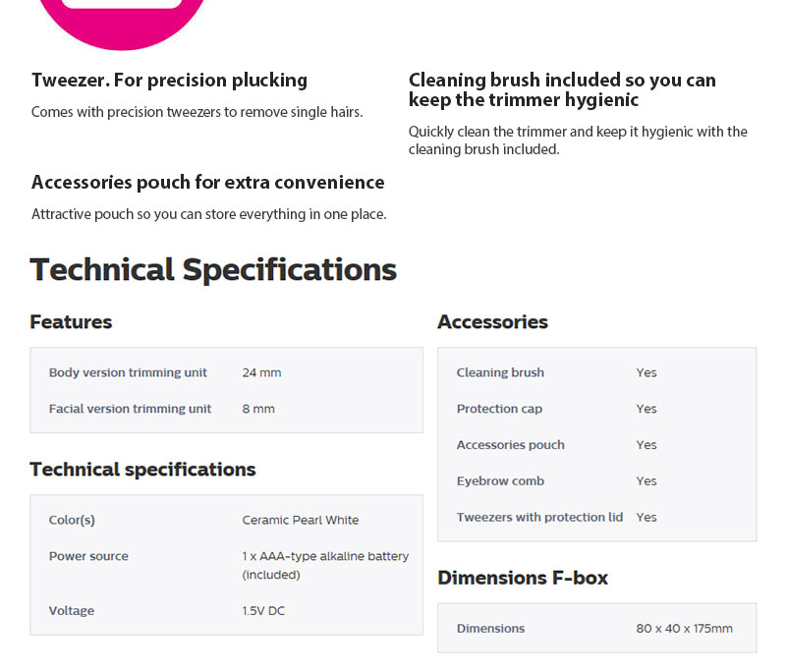Viewport: 786px width, 672px height.
Task: Click the '80 x 40 x 175mm' dimensions value
Action: coord(684,629)
